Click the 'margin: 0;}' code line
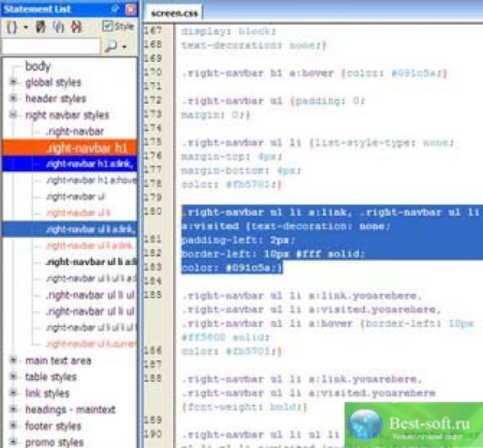 click(215, 115)
